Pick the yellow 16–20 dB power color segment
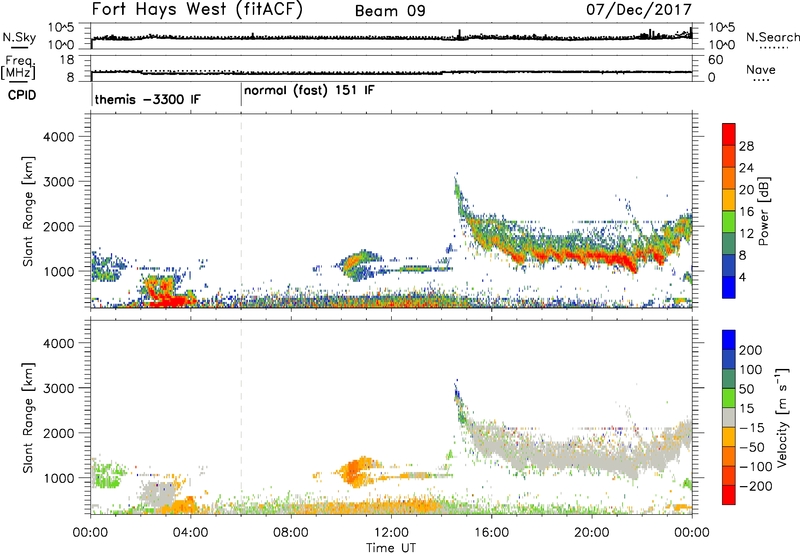This screenshot has width=800, height=554. pos(729,200)
